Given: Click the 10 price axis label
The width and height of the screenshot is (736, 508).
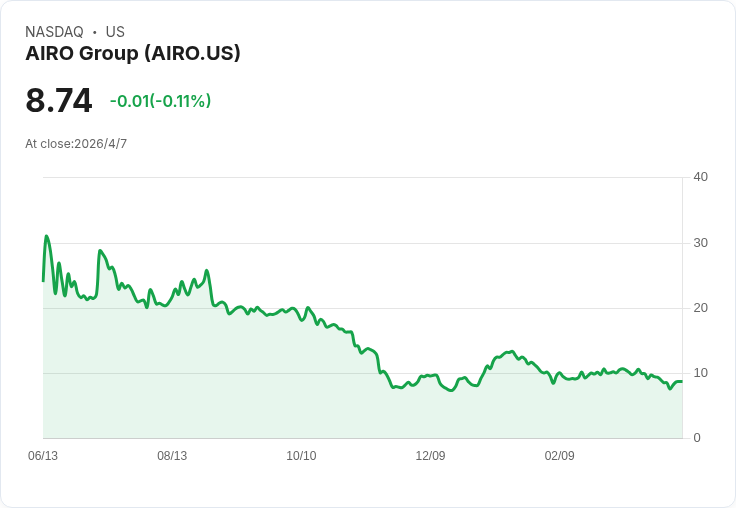Looking at the screenshot, I should point(700,373).
